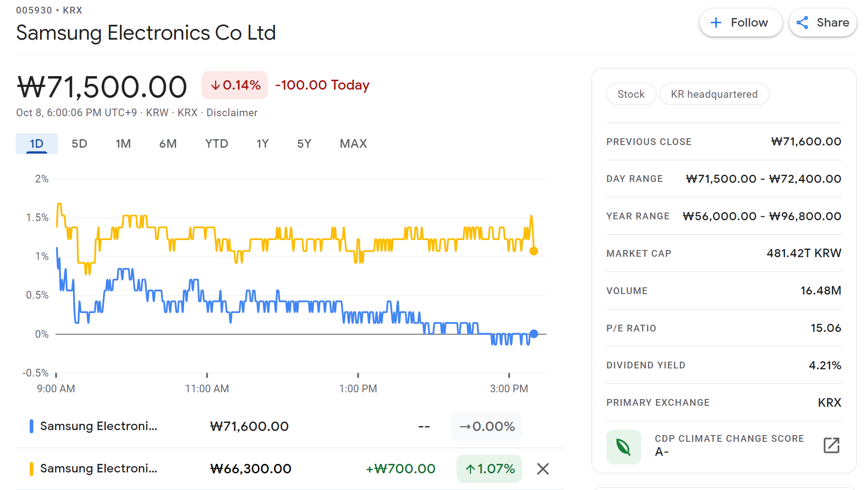Click the Stock category chip
The width and height of the screenshot is (868, 490).
(x=631, y=94)
